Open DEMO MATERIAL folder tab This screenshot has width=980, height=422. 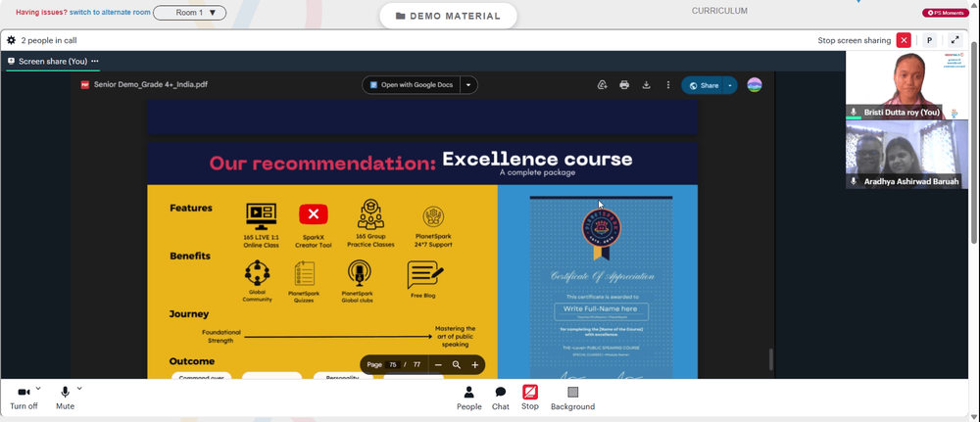coord(448,16)
